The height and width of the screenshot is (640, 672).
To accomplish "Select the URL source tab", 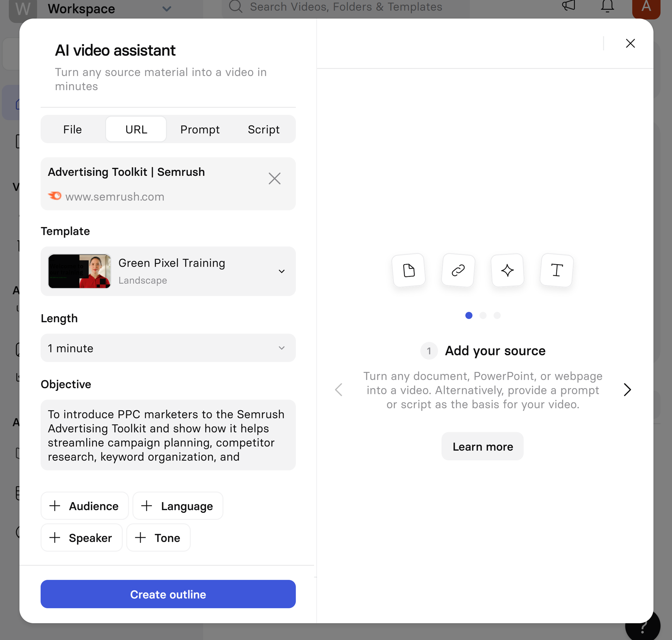I will [x=136, y=129].
